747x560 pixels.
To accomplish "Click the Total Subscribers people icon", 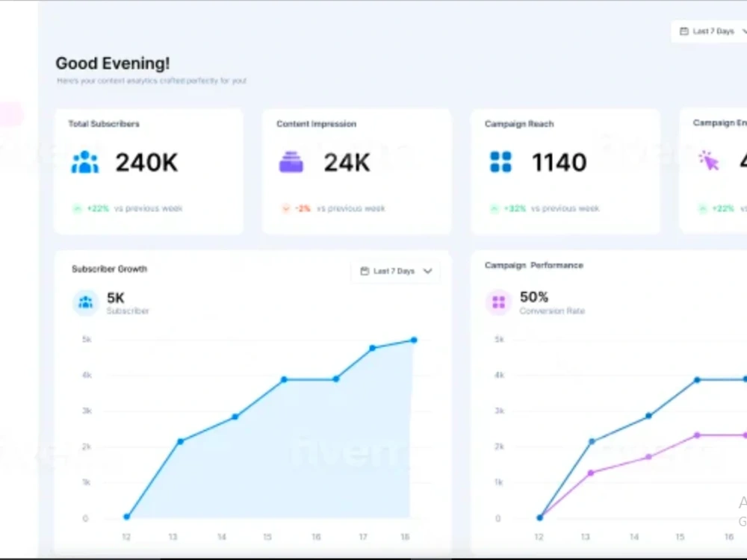I will point(85,162).
